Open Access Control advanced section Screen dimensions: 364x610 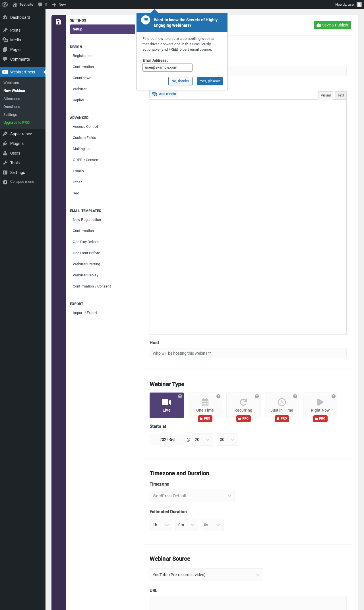click(103, 127)
